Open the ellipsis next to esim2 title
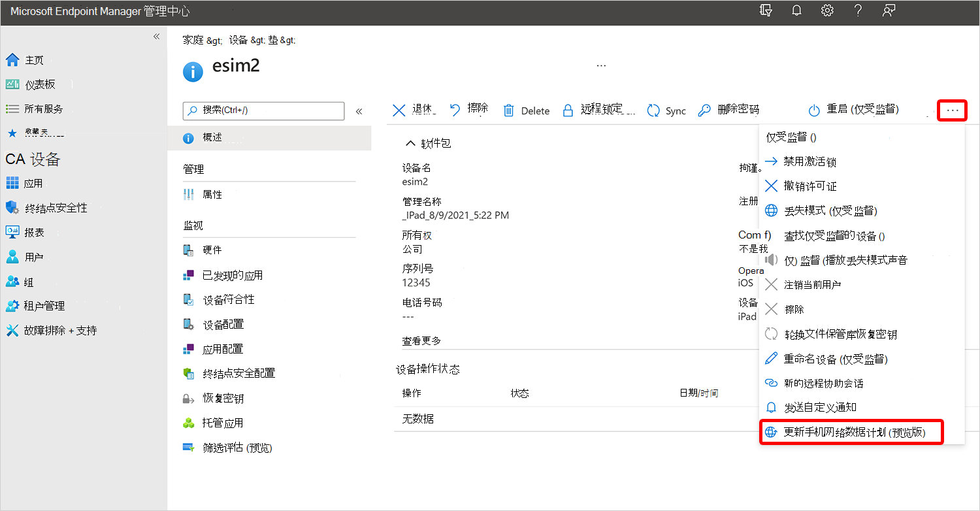The height and width of the screenshot is (511, 980). (601, 65)
